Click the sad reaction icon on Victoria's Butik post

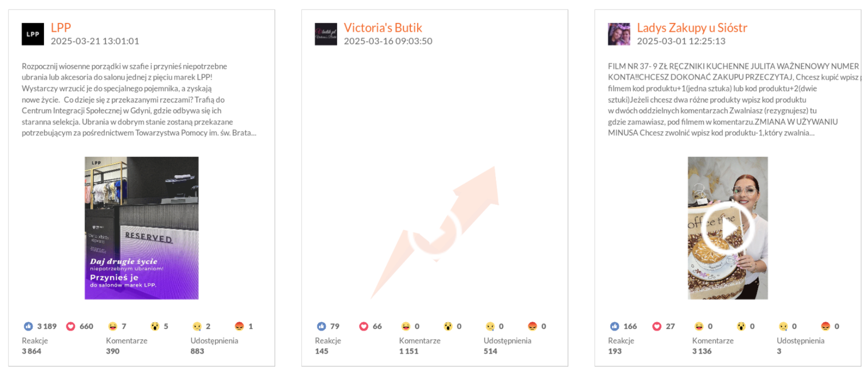(490, 326)
